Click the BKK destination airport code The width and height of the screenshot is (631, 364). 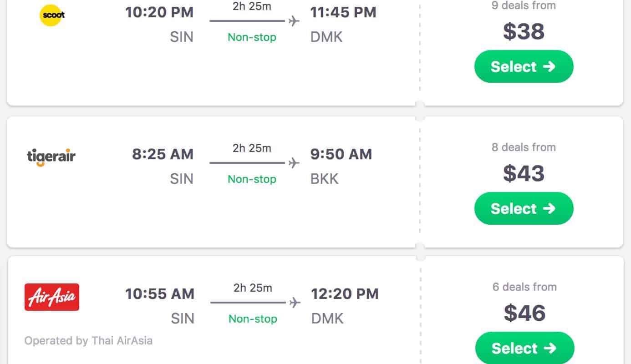click(x=324, y=179)
